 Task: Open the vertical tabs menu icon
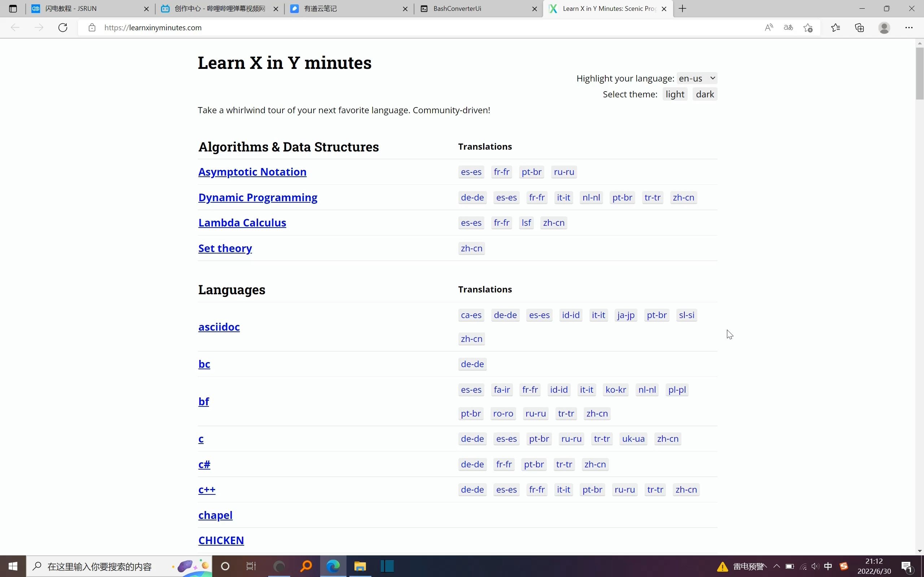point(13,8)
